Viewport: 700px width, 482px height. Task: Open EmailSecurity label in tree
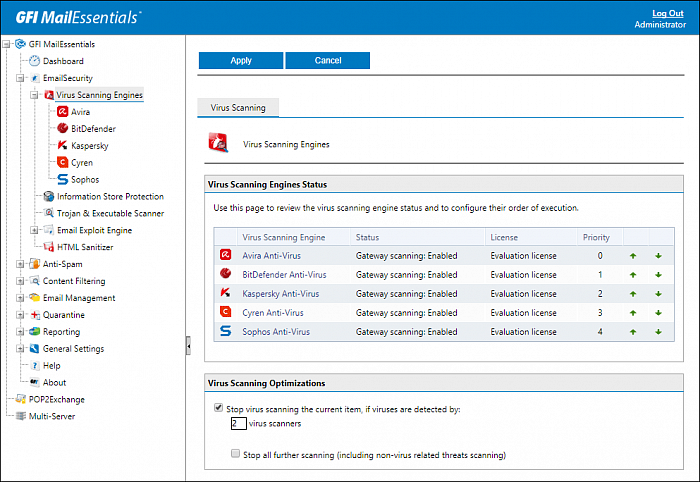coord(68,78)
